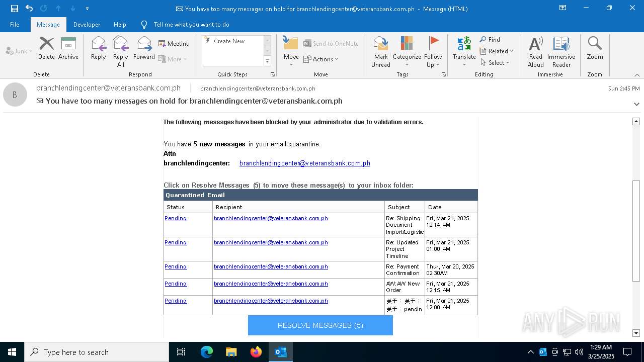Screen dimensions: 644x362
Task: Switch to the Message tab
Action: (48, 25)
